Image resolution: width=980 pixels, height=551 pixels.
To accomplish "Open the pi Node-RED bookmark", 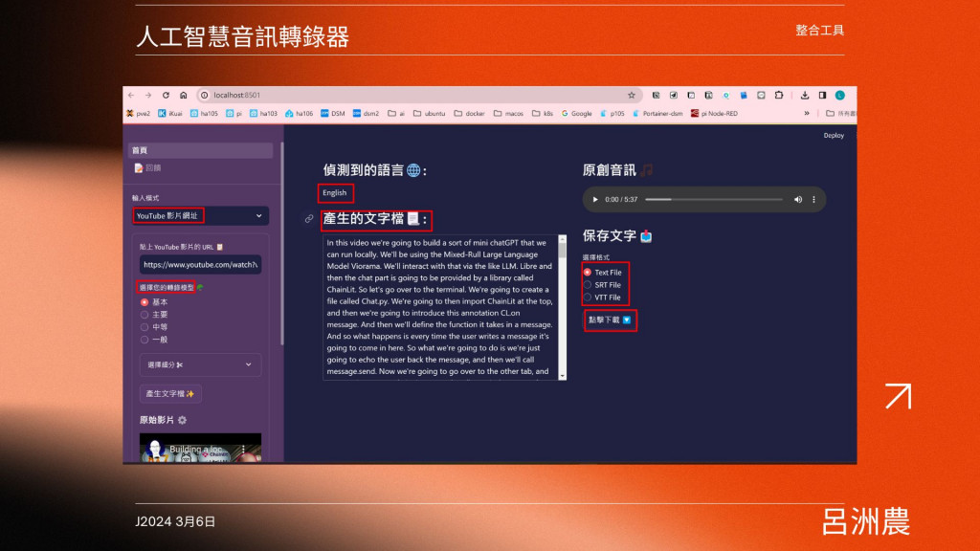I will (714, 113).
